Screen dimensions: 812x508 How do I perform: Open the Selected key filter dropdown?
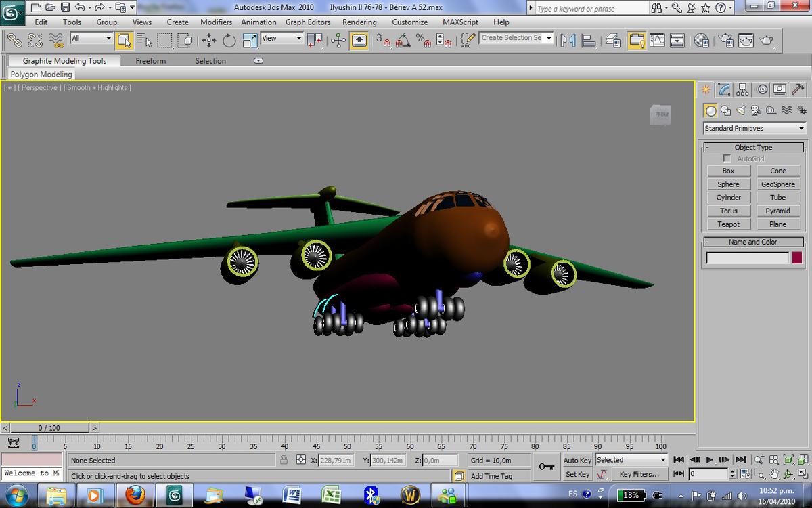tap(631, 460)
